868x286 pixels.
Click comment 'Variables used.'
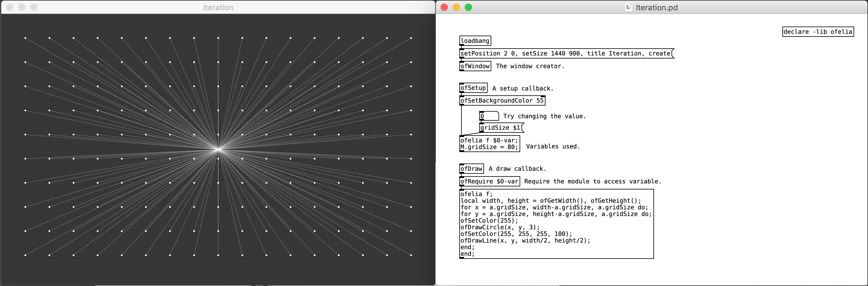[x=553, y=146]
